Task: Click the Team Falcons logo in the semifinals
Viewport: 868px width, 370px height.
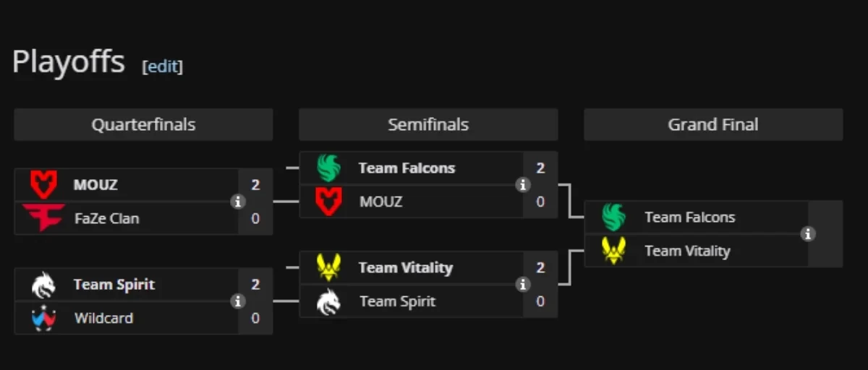Action: [x=328, y=168]
